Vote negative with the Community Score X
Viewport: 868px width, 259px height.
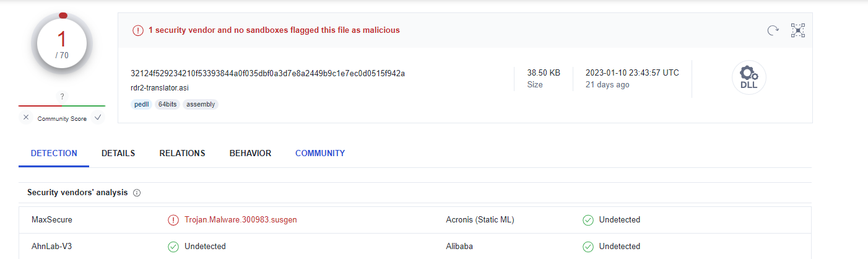(25, 118)
